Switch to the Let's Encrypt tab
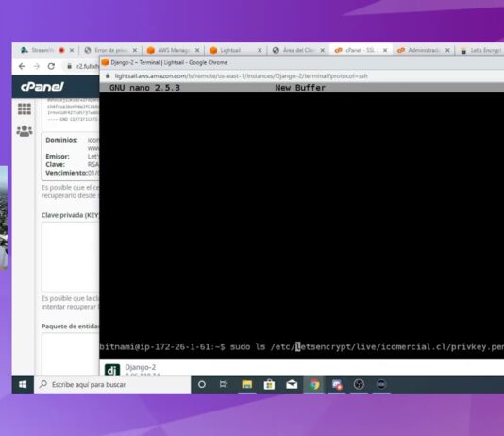The image size is (504, 436). pos(482,50)
